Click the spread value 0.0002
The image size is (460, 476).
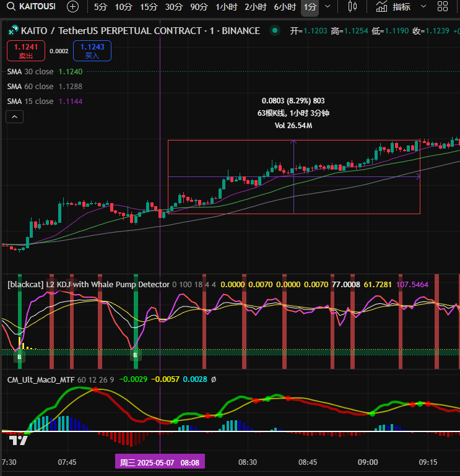(59, 51)
